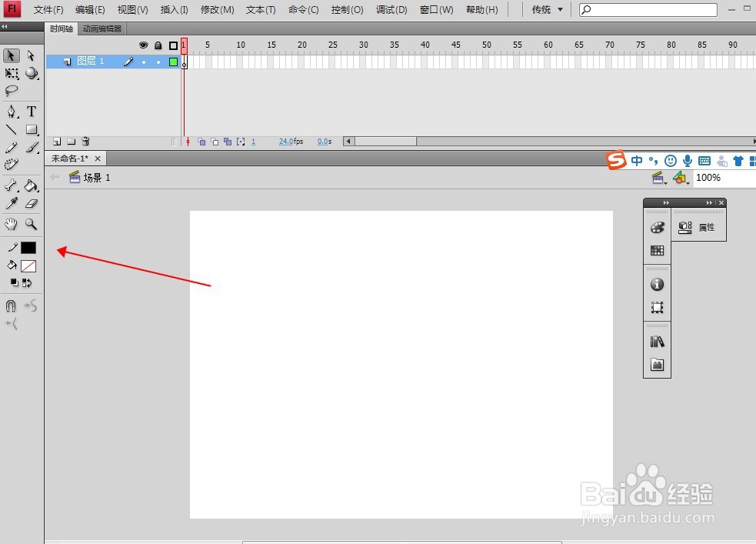Click the 24.0fps frame rate value
The image size is (756, 544).
[x=291, y=142]
